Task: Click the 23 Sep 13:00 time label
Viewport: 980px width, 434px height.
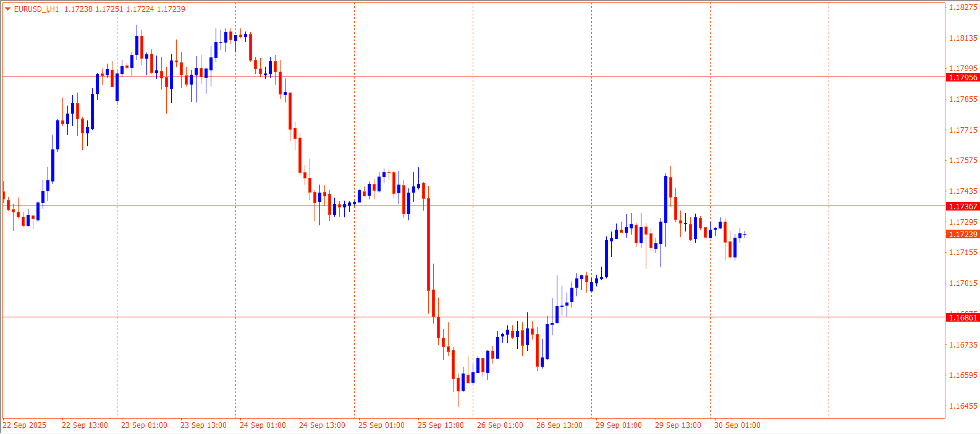Action: pos(203,425)
